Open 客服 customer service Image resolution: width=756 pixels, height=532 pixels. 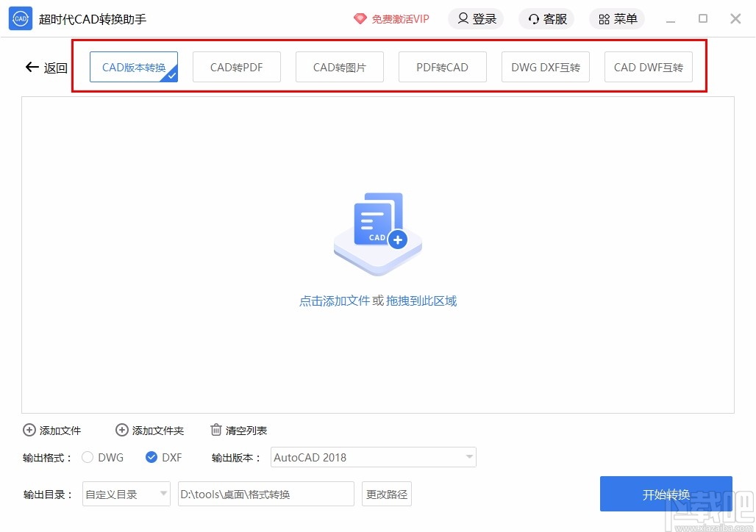(546, 19)
